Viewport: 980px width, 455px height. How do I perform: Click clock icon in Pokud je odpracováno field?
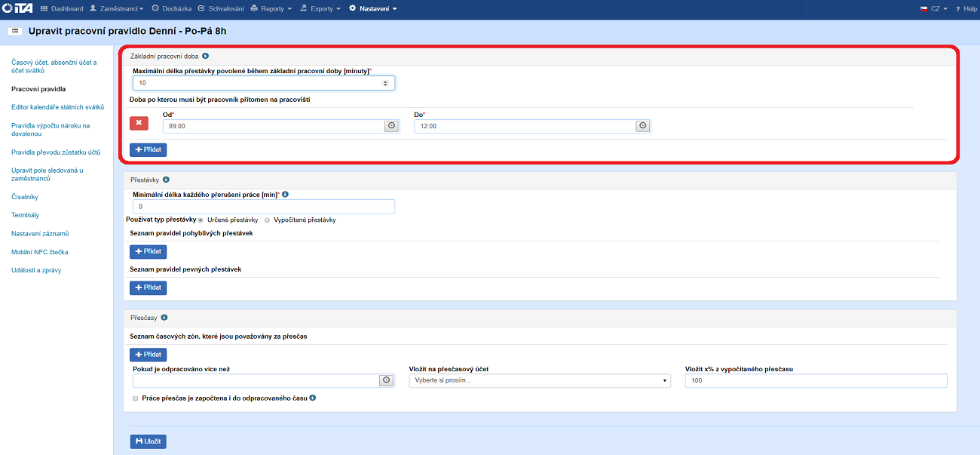click(387, 380)
